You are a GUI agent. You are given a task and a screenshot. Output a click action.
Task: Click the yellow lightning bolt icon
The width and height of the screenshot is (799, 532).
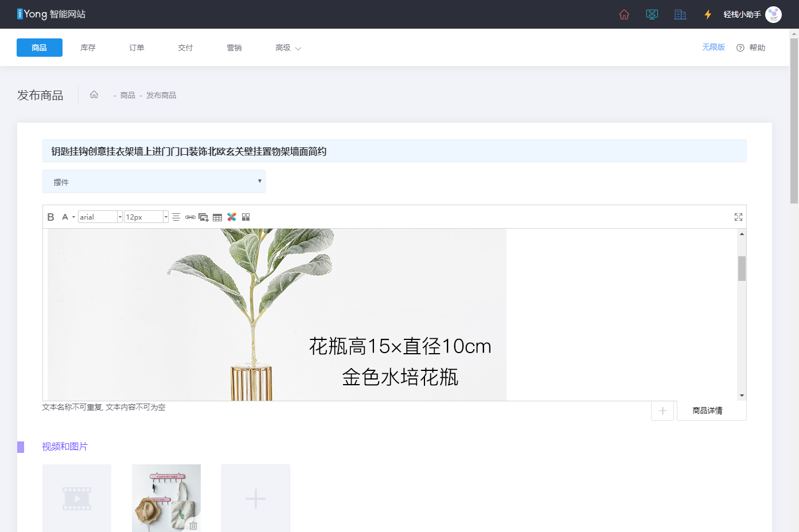pyautogui.click(x=708, y=14)
